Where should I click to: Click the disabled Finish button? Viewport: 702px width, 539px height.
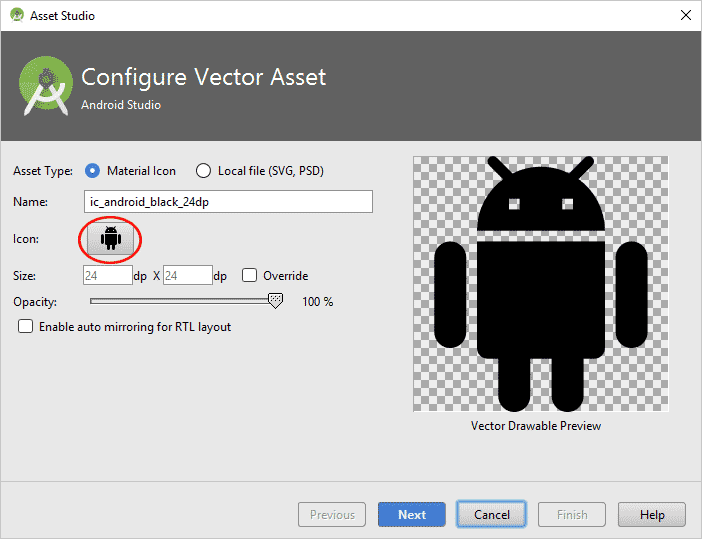572,515
